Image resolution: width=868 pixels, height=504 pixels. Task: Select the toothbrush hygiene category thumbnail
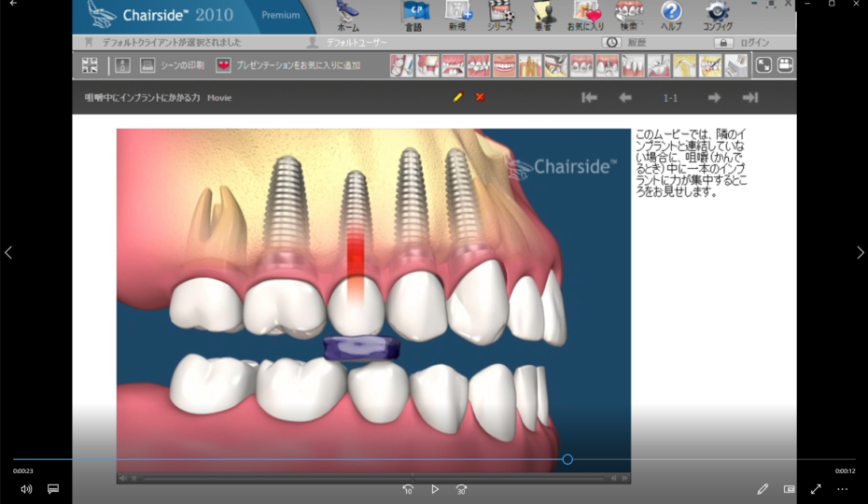(402, 65)
